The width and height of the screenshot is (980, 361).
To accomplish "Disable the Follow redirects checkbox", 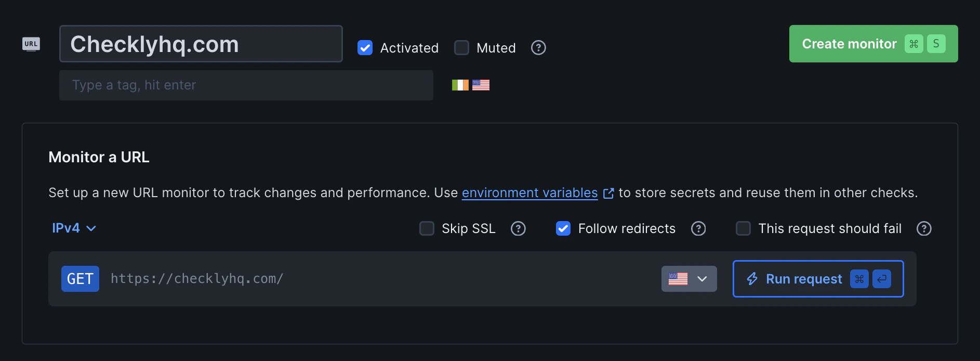I will point(563,228).
